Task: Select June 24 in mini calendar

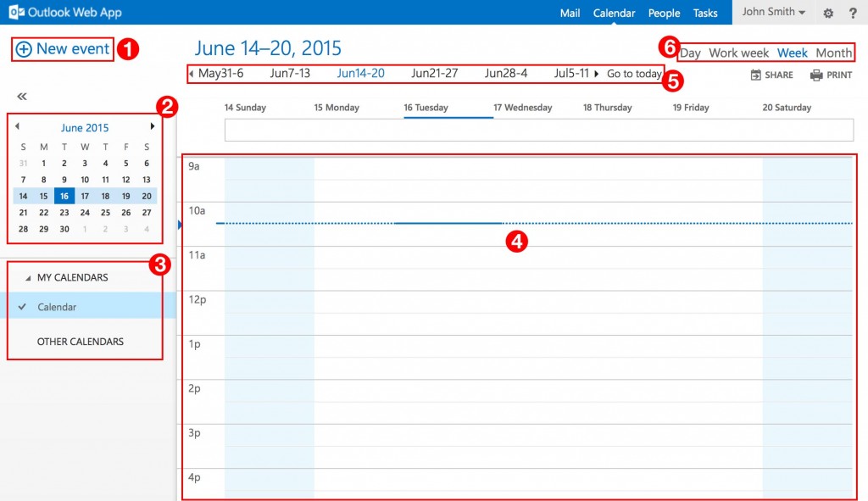Action: [x=85, y=213]
